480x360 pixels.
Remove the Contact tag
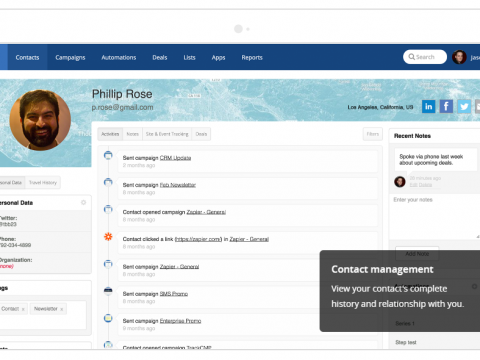tap(23, 309)
